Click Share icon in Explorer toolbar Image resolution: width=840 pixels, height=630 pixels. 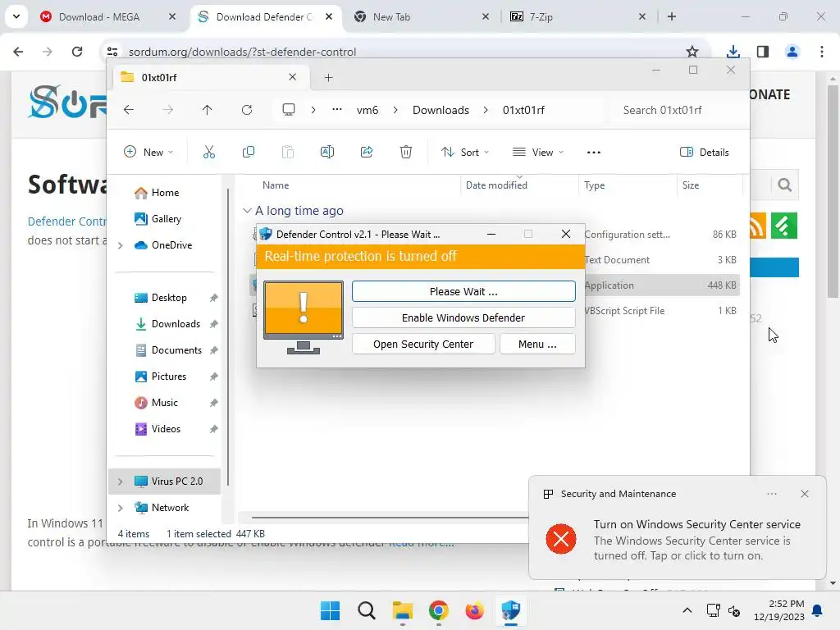tap(367, 152)
